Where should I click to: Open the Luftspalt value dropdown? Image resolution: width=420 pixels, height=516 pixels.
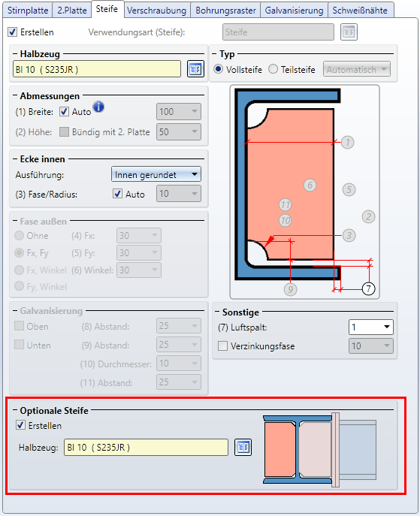click(371, 327)
